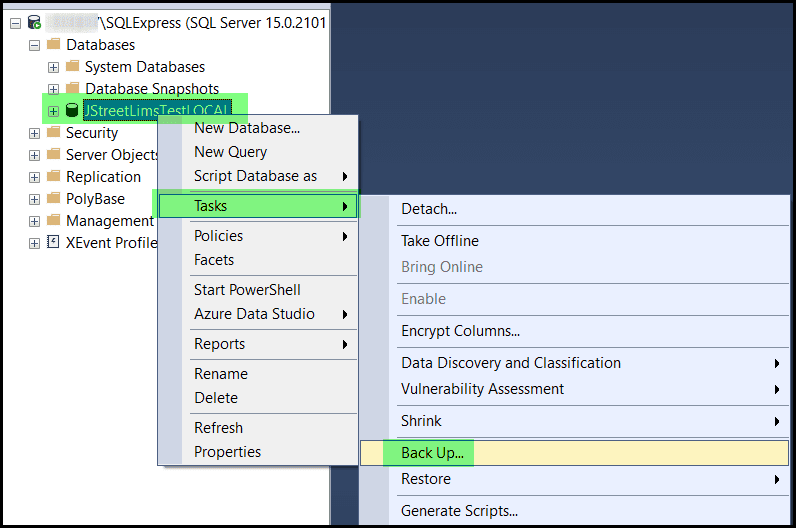Select the Replication tree label
Screen dimensions: 796x528
104,177
